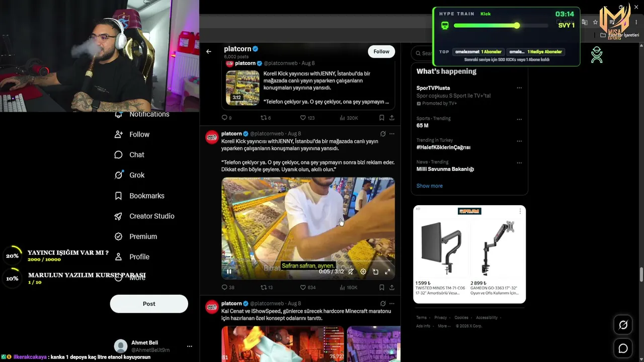Open options for the 65 M trend
Screen dimensions: 644x362
tap(519, 119)
